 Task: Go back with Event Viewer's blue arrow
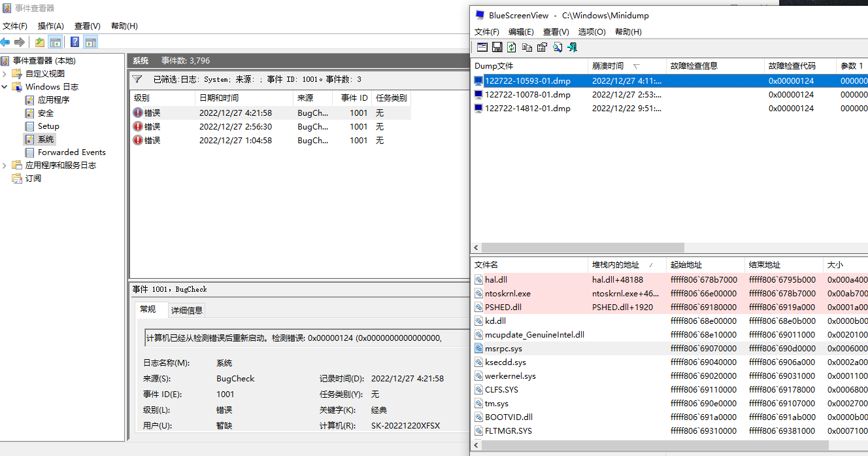[x=5, y=43]
